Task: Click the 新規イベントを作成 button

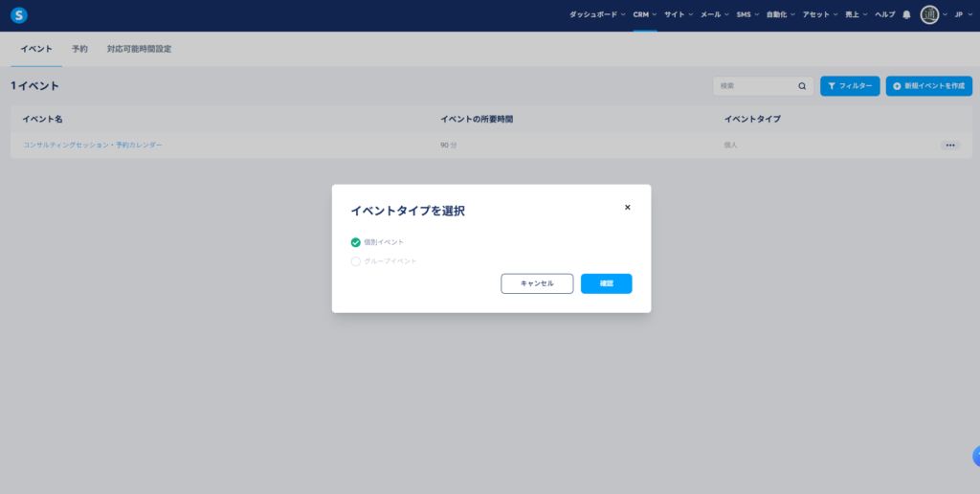Action: point(928,86)
